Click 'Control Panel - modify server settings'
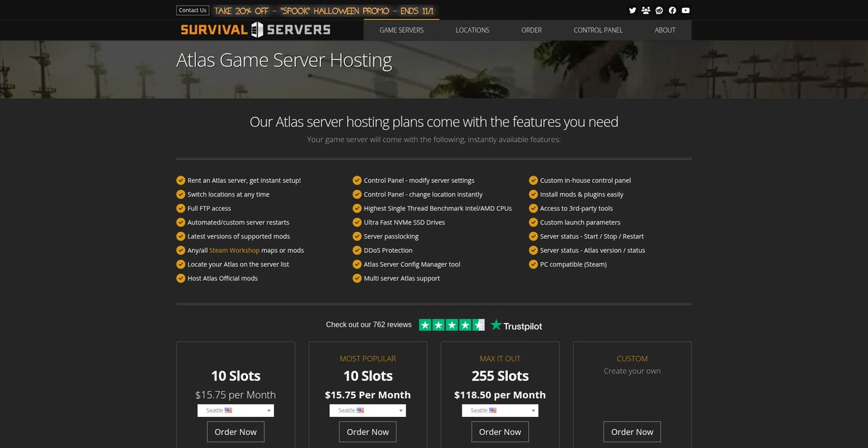Viewport: 868px width, 448px height. (x=419, y=181)
